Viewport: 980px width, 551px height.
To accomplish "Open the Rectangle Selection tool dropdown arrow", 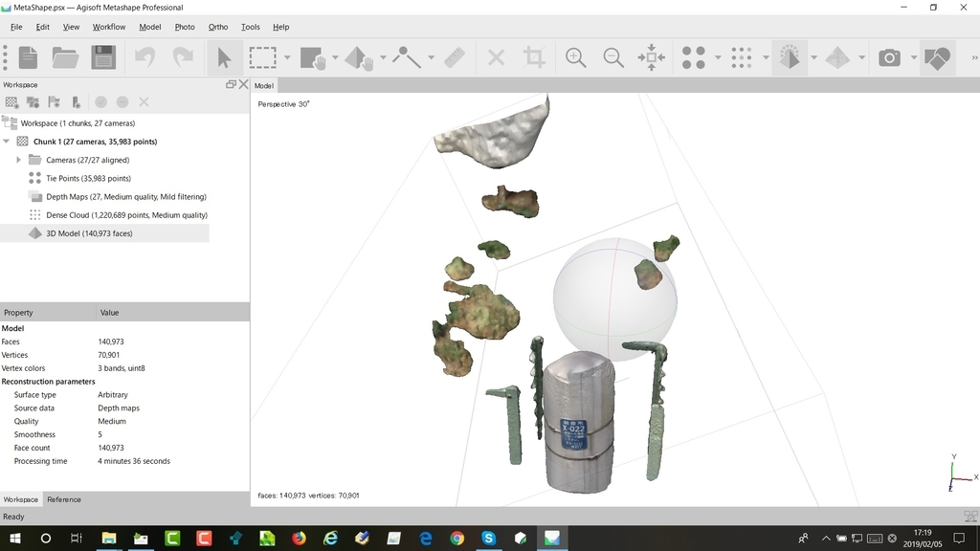I will (287, 57).
